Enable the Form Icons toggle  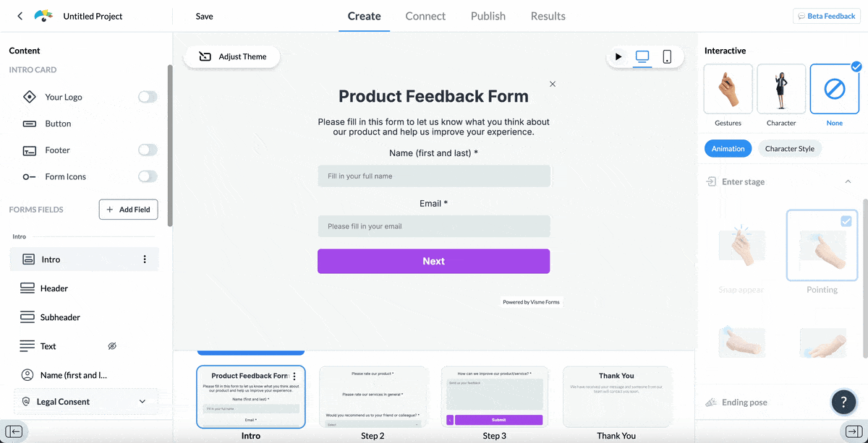(148, 176)
